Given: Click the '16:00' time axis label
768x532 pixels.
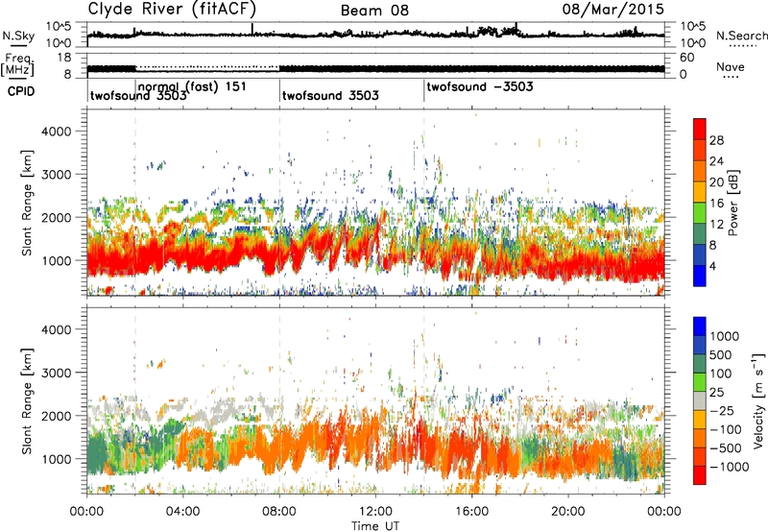Looking at the screenshot, I should tap(471, 512).
